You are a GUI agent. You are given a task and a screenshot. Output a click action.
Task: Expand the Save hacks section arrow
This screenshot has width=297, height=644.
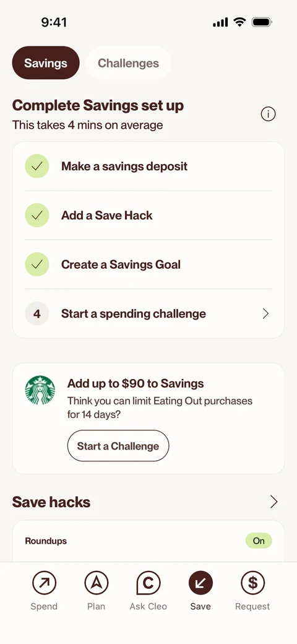[x=273, y=502]
